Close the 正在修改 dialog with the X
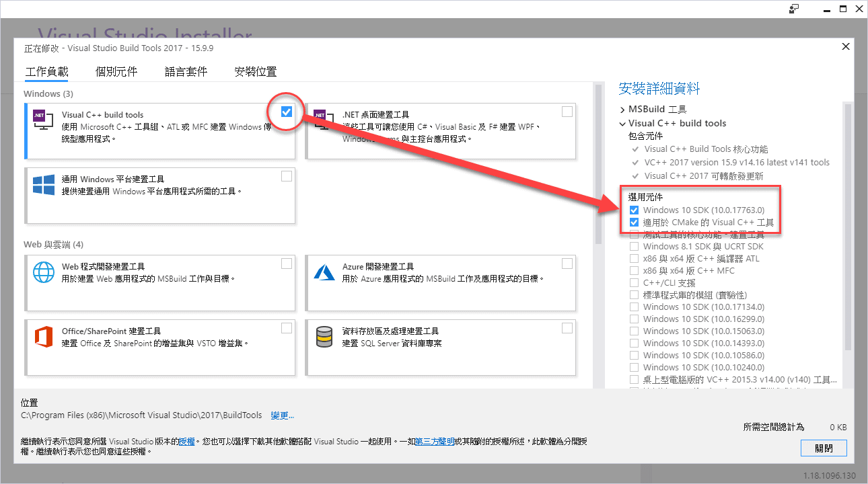 [846, 46]
